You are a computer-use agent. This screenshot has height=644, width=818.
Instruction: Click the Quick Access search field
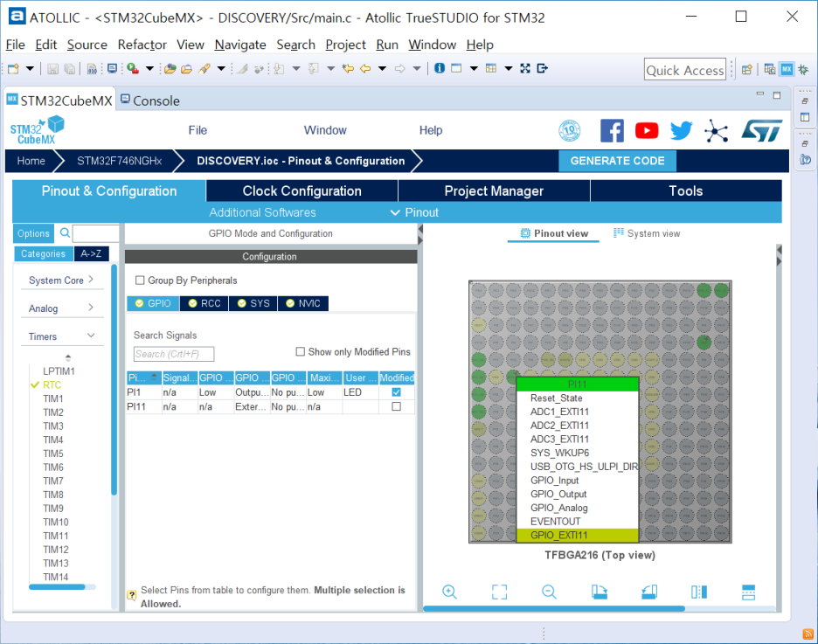pos(685,69)
